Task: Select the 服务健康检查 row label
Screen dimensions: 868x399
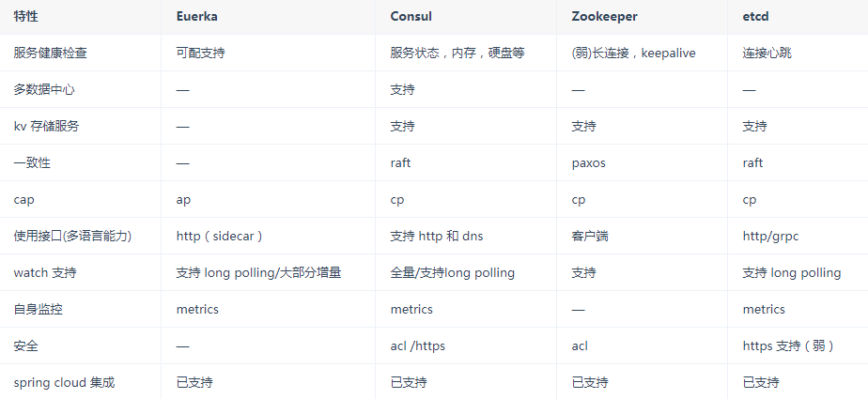Action: (x=51, y=54)
